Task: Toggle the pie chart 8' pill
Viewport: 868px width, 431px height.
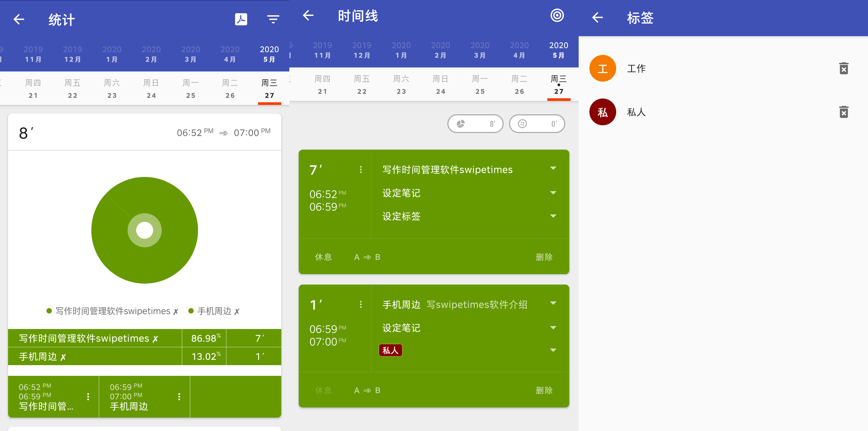Action: pyautogui.click(x=475, y=124)
